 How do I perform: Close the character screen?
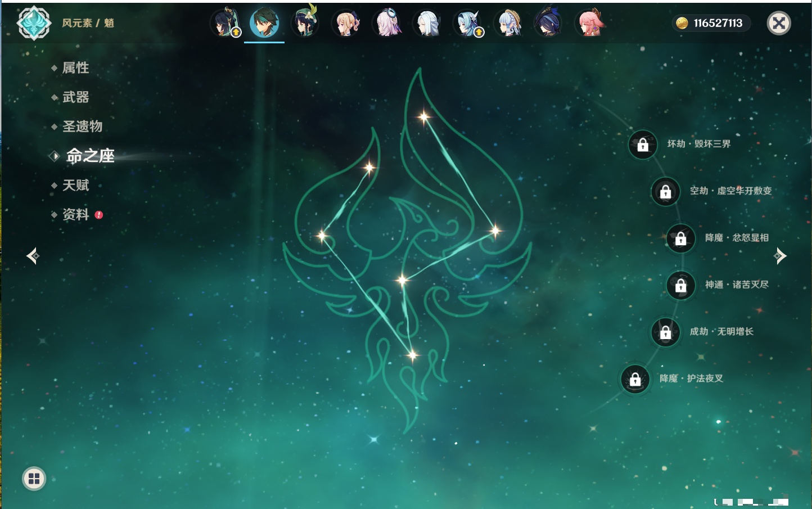779,23
